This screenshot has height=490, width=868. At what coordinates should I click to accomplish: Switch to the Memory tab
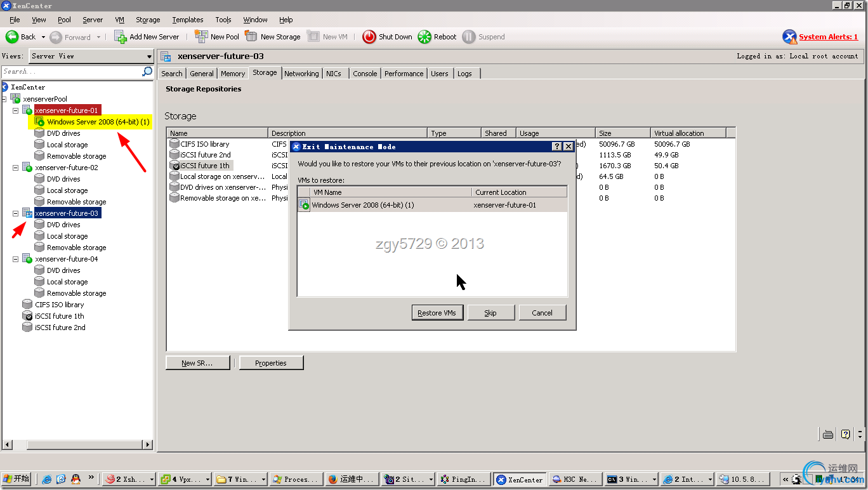point(233,74)
